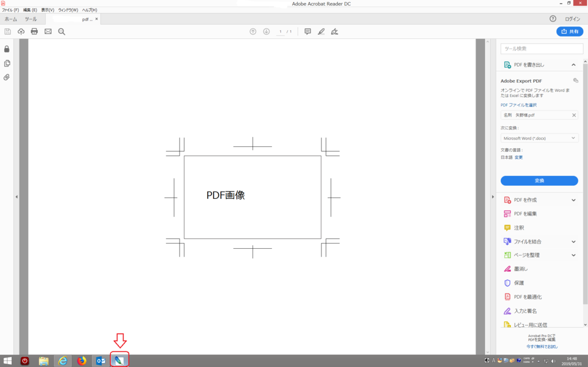
Task: Select the Highlight text pen tool
Action: (321, 32)
